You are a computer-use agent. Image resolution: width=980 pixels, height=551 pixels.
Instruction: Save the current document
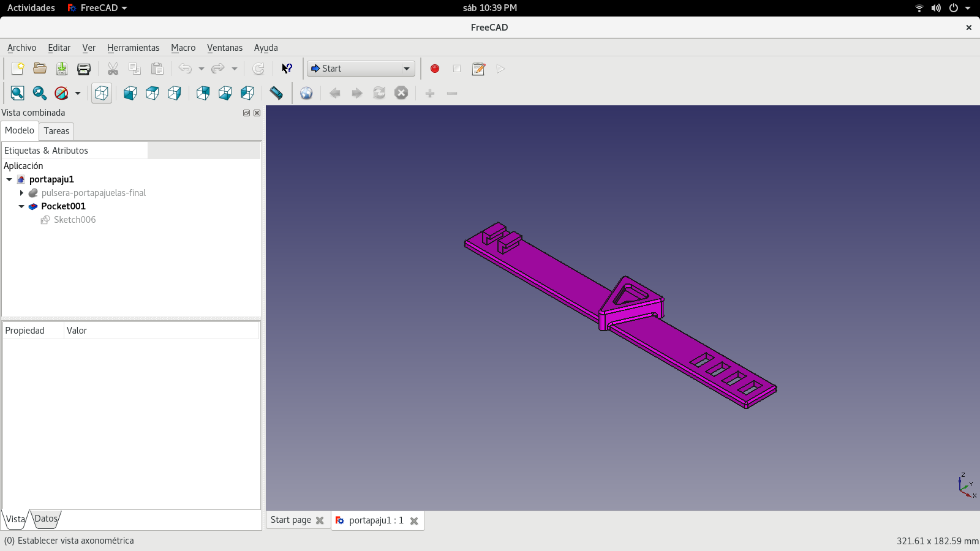(61, 69)
